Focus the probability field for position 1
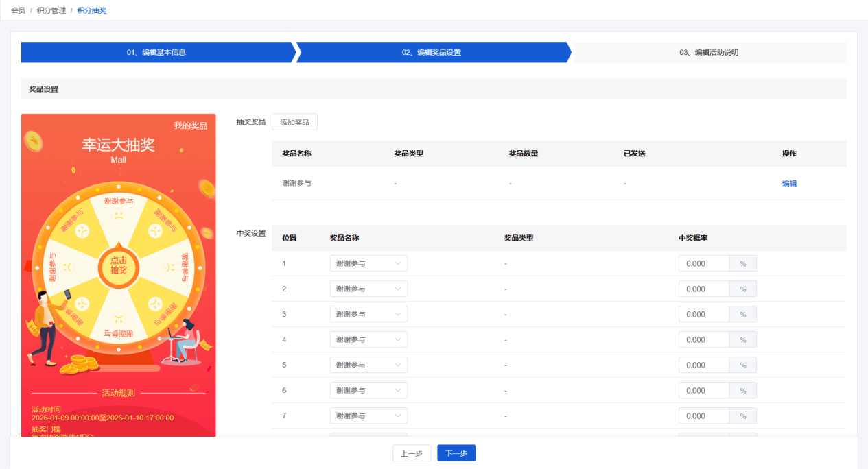This screenshot has width=868, height=469. pyautogui.click(x=703, y=263)
